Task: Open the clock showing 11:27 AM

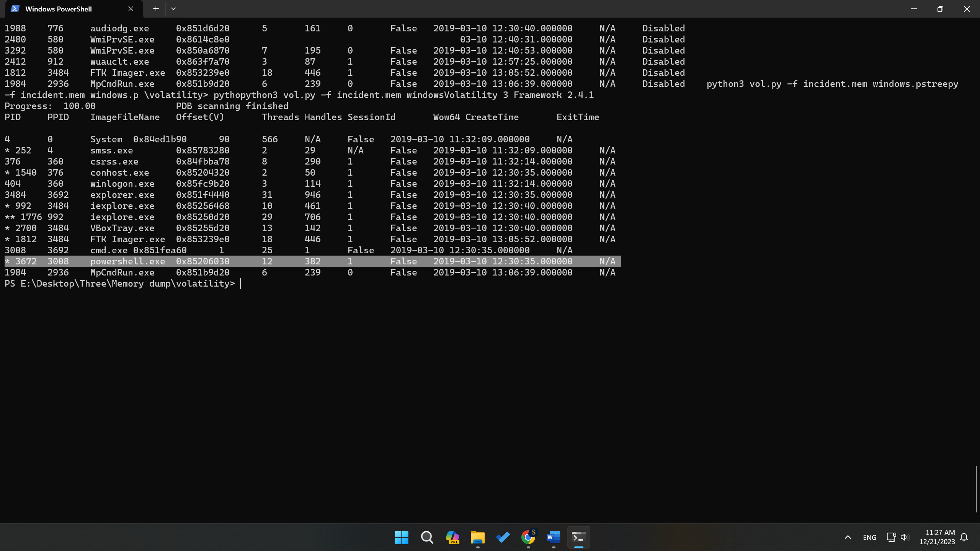Action: tap(937, 537)
